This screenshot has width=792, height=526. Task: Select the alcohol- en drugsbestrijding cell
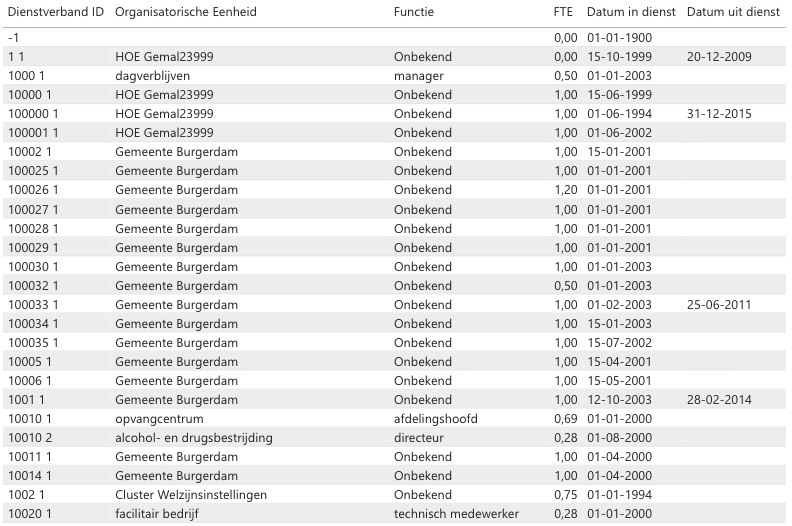194,438
